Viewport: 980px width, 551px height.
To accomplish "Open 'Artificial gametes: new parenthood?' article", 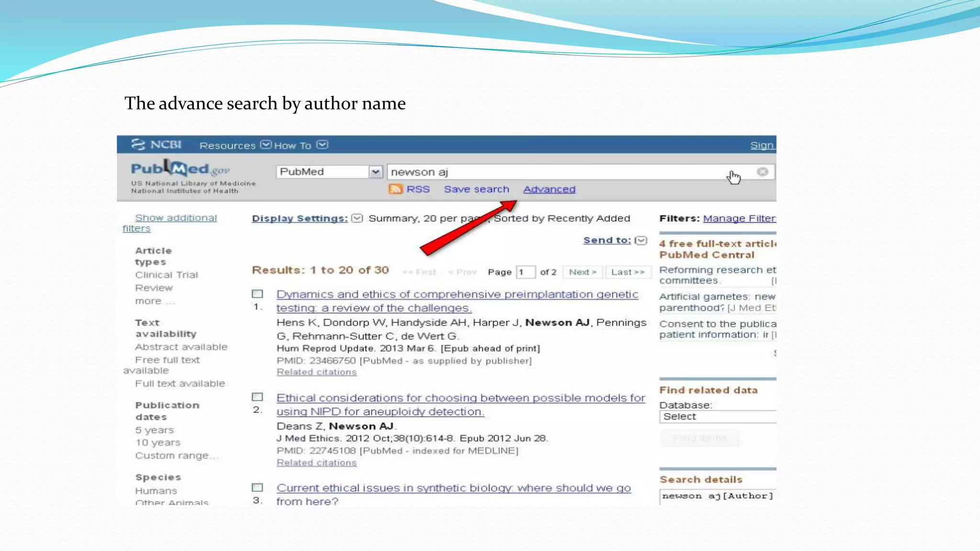I will [x=717, y=302].
